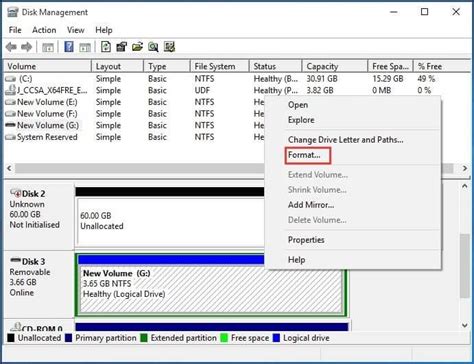Click the Disk 2 not-initialised icon
Viewport: 474px width, 364px height.
point(15,193)
